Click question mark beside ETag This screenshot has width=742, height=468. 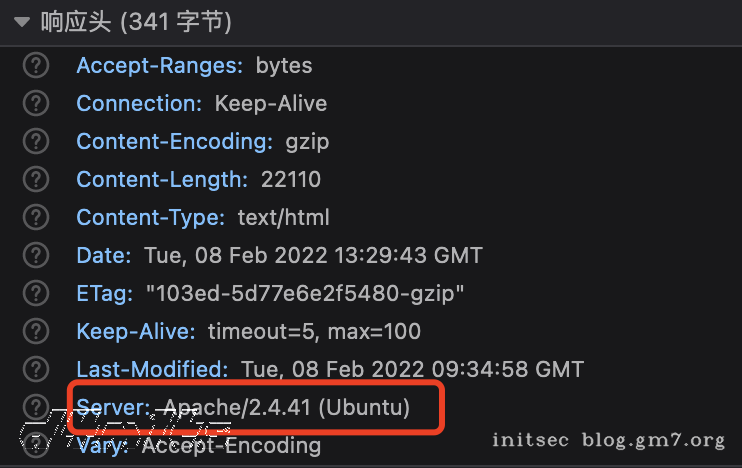pos(37,294)
